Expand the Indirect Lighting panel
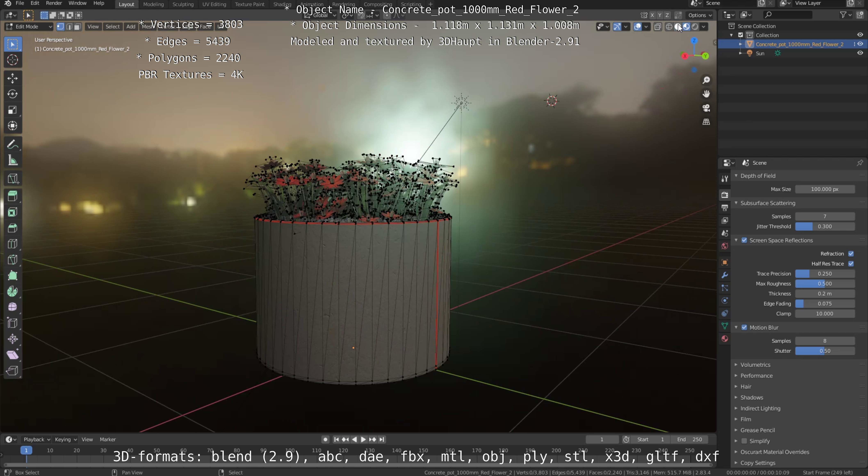 [x=760, y=408]
